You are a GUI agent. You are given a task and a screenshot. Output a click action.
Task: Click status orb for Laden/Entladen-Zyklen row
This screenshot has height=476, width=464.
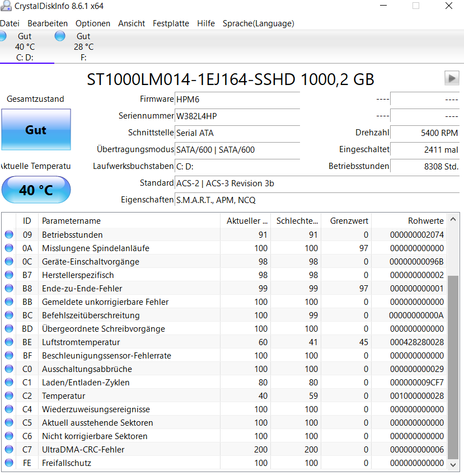[9, 382]
